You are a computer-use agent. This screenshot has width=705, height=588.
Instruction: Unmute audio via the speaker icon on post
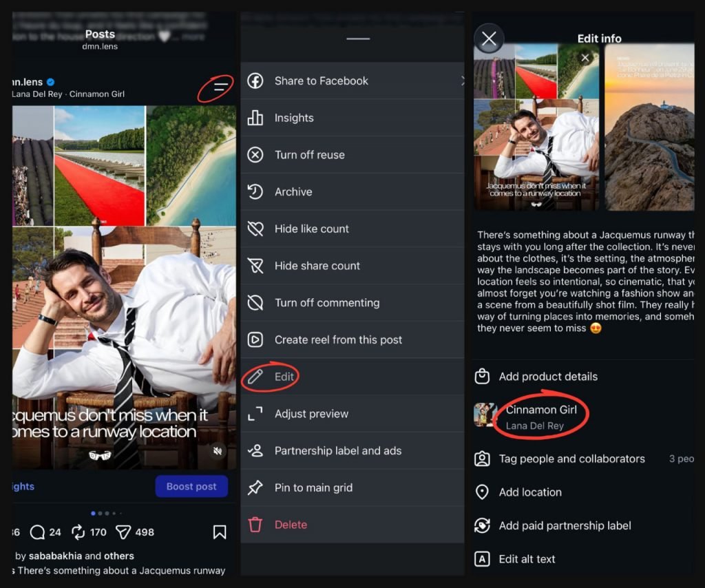click(218, 451)
